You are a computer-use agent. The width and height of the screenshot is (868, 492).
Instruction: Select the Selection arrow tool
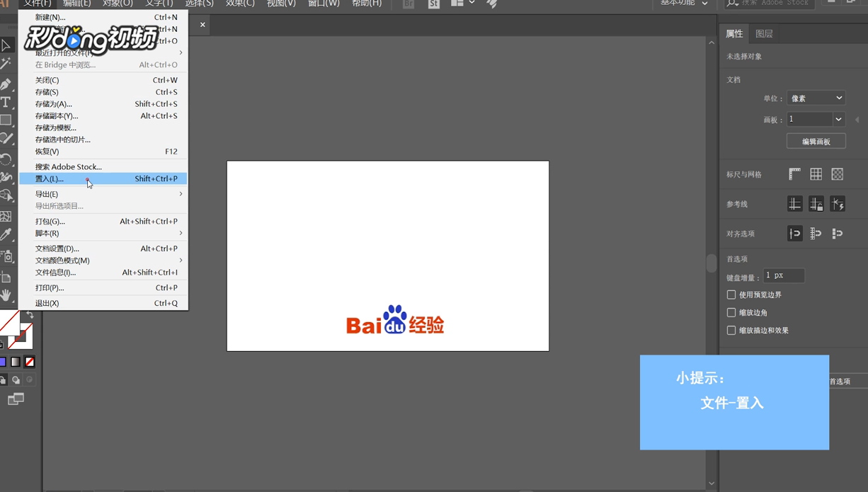6,45
